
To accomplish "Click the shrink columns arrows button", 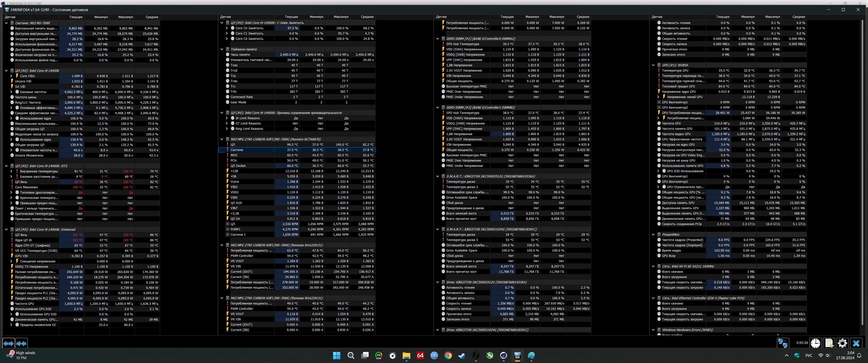I will [21, 343].
